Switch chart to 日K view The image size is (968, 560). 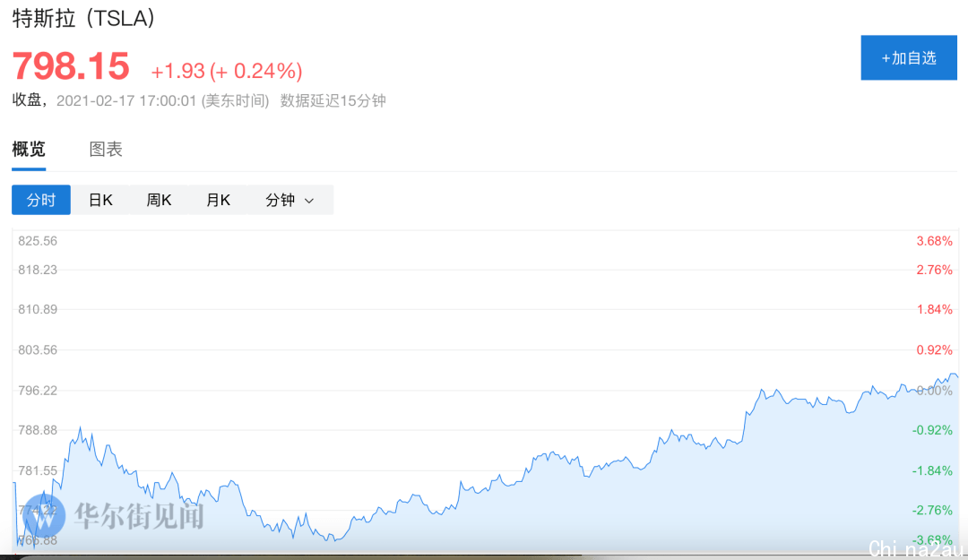click(x=100, y=200)
